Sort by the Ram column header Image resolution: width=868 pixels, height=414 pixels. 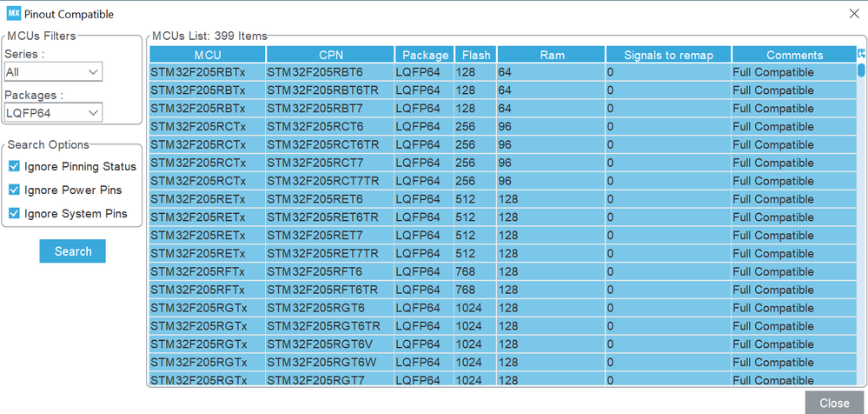pyautogui.click(x=552, y=55)
